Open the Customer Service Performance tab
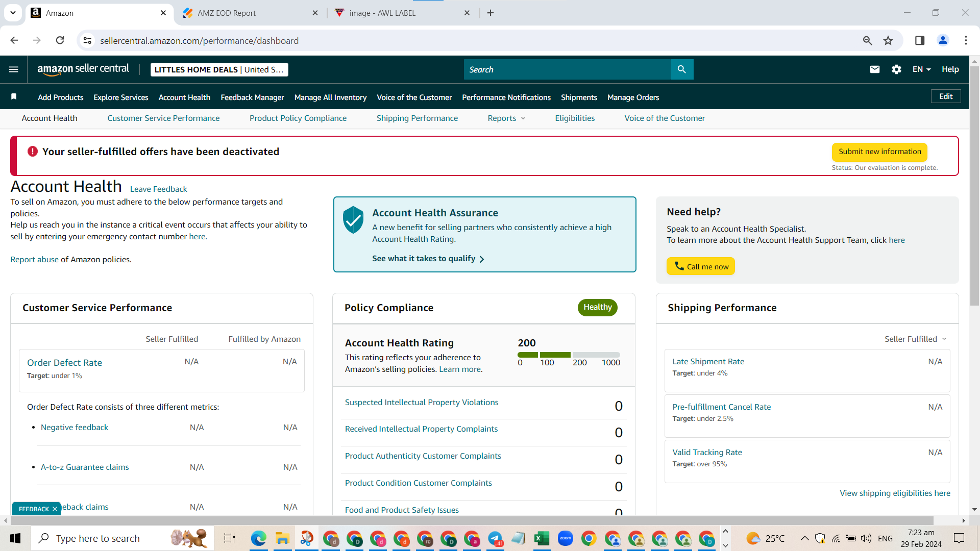The width and height of the screenshot is (980, 551). click(x=163, y=118)
